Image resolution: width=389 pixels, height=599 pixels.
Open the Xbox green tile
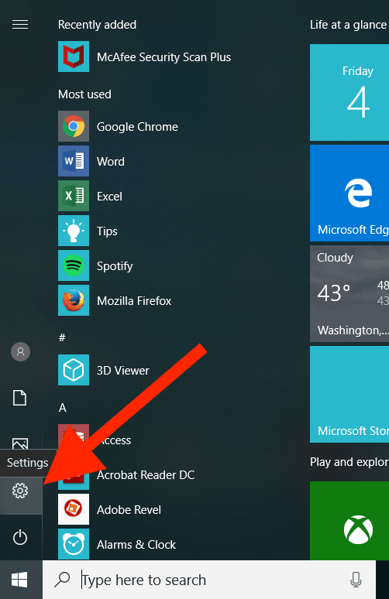(x=349, y=520)
